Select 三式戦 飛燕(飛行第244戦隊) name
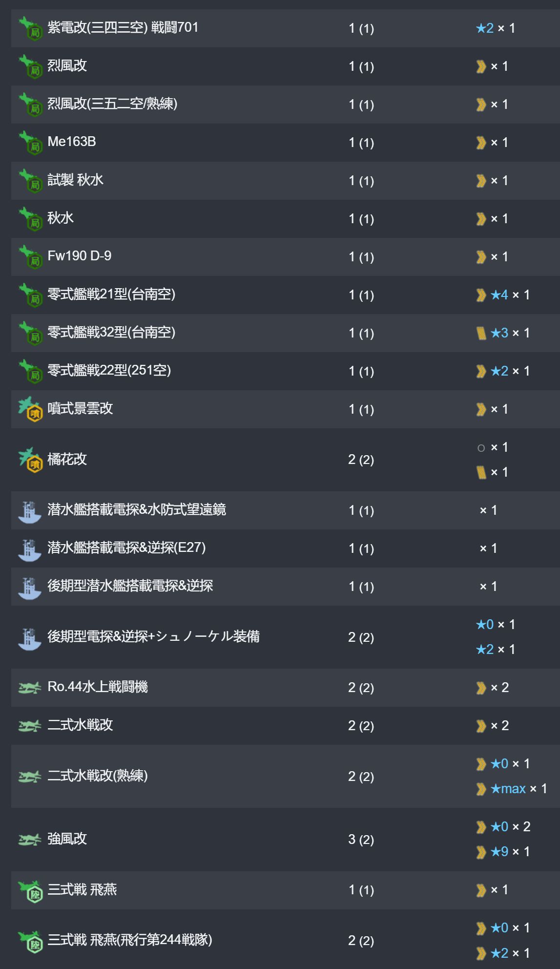The width and height of the screenshot is (560, 969). 130,940
